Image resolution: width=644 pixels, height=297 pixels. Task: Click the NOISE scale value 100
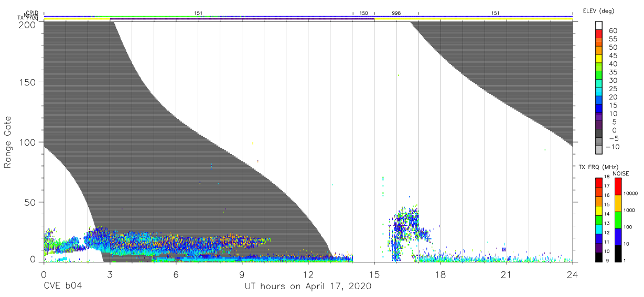627,227
